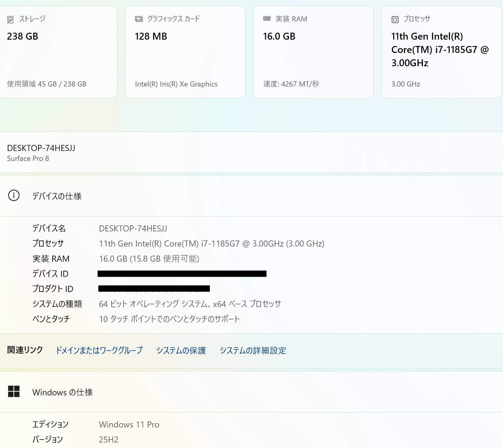Select the プロセッサ row value text

(x=212, y=244)
